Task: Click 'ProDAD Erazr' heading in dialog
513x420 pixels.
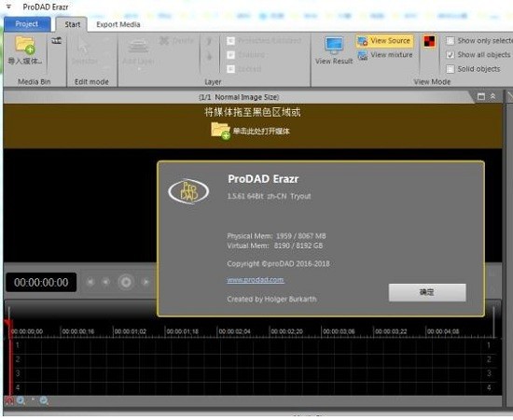Action: (x=263, y=179)
